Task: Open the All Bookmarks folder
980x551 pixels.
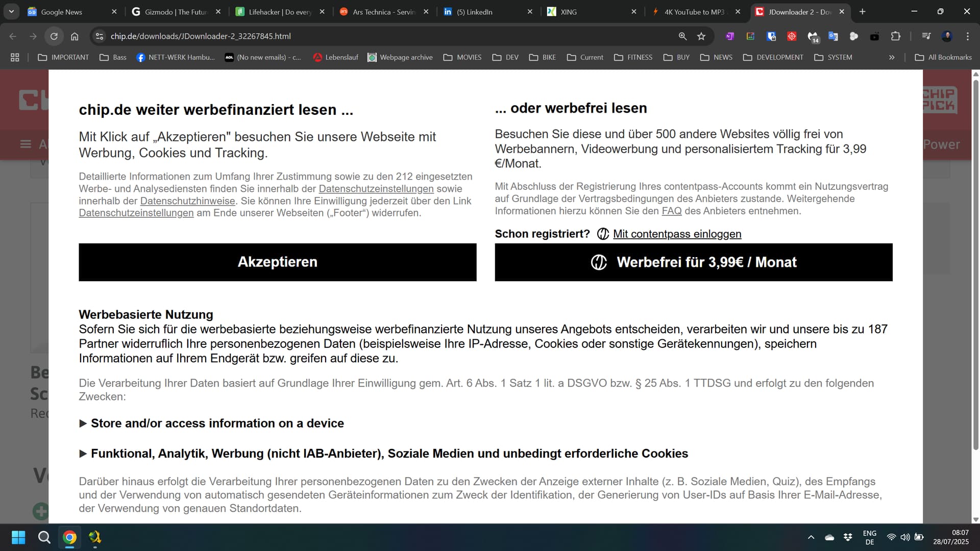Action: 943,57
